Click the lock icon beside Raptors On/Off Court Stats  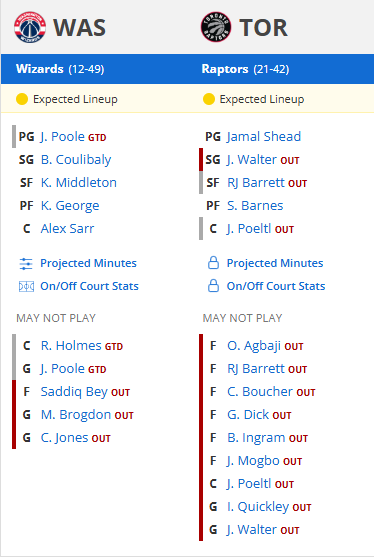(x=213, y=286)
